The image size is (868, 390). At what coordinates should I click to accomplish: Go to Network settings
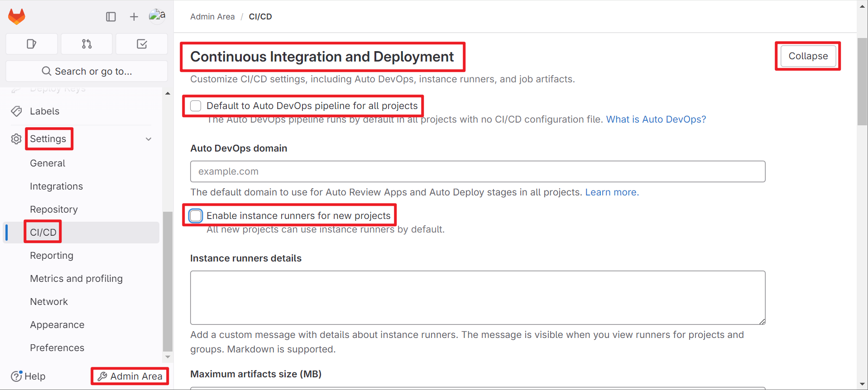49,302
